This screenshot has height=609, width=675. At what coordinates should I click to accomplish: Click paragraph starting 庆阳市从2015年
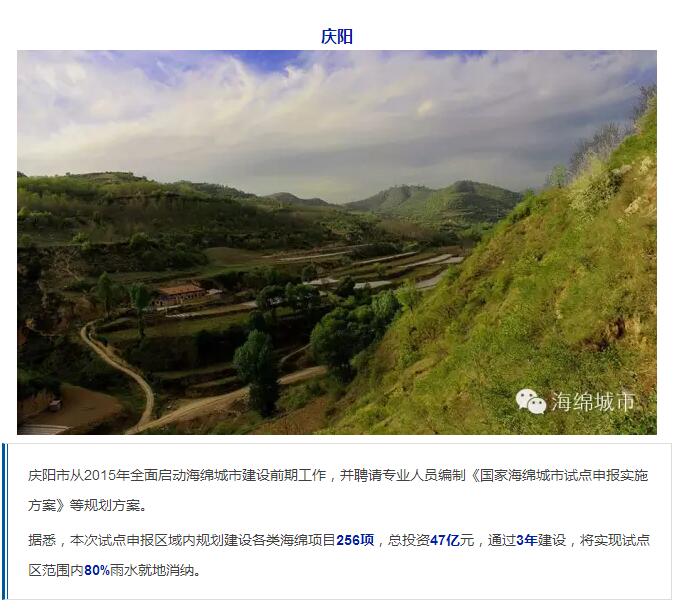(x=338, y=490)
